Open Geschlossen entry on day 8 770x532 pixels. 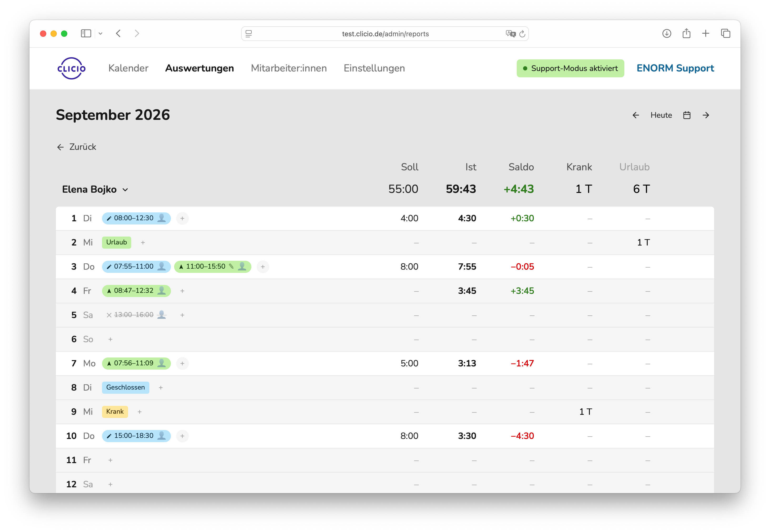[x=125, y=388]
